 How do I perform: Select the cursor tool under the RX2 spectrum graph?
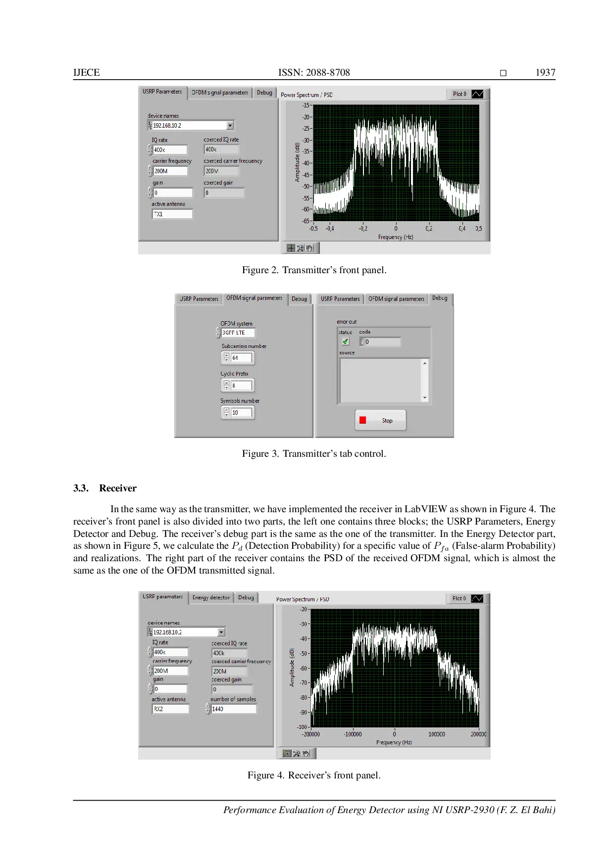click(287, 753)
